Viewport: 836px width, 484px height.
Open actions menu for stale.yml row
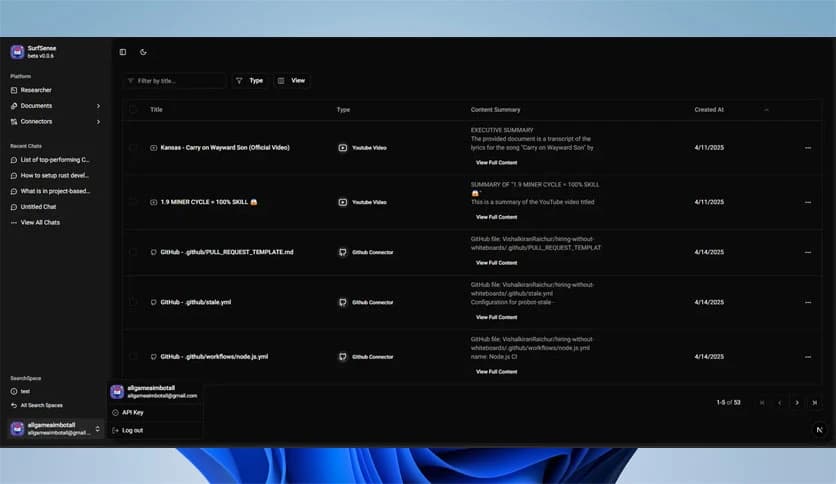(x=808, y=302)
